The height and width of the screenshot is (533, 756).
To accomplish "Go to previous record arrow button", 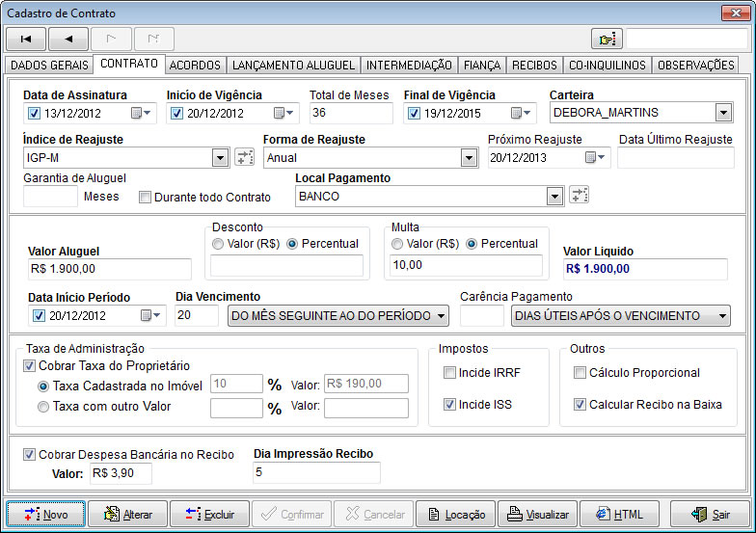I will pyautogui.click(x=67, y=39).
